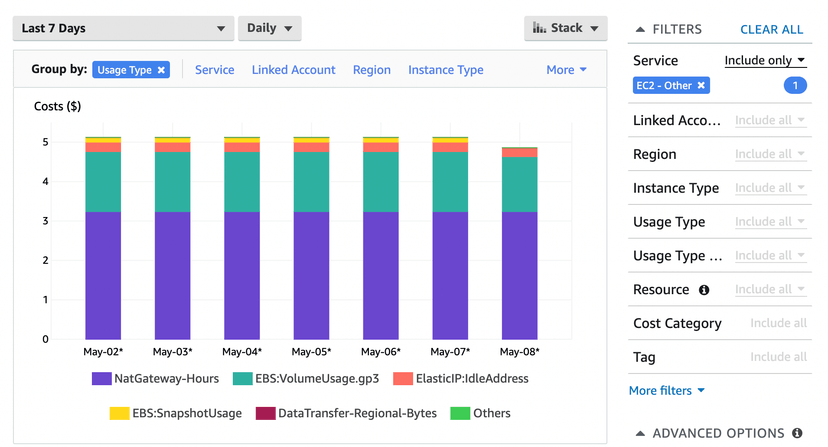Collapse the Filters panel triangle
The width and height of the screenshot is (828, 447).
pos(640,30)
